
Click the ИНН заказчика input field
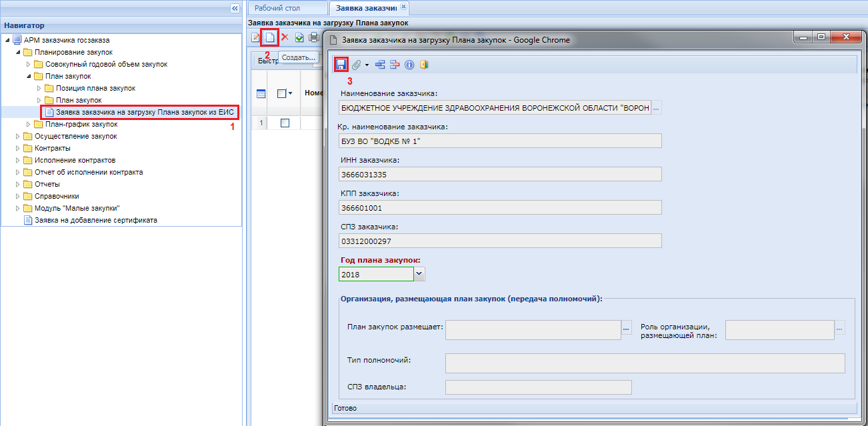[x=500, y=174]
